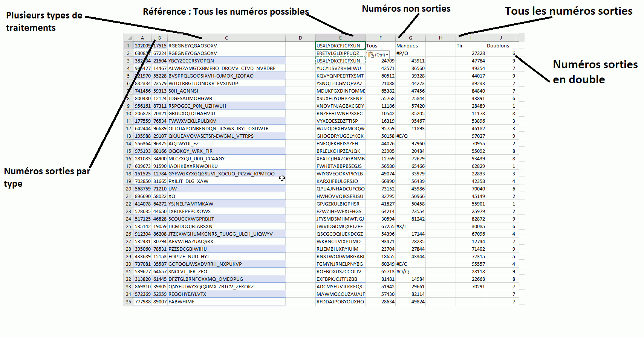Click cell ALWHZAMGTXBMEBQ_DRQVV_CTVD_NVRDBF
644x338 pixels.
(x=226, y=68)
